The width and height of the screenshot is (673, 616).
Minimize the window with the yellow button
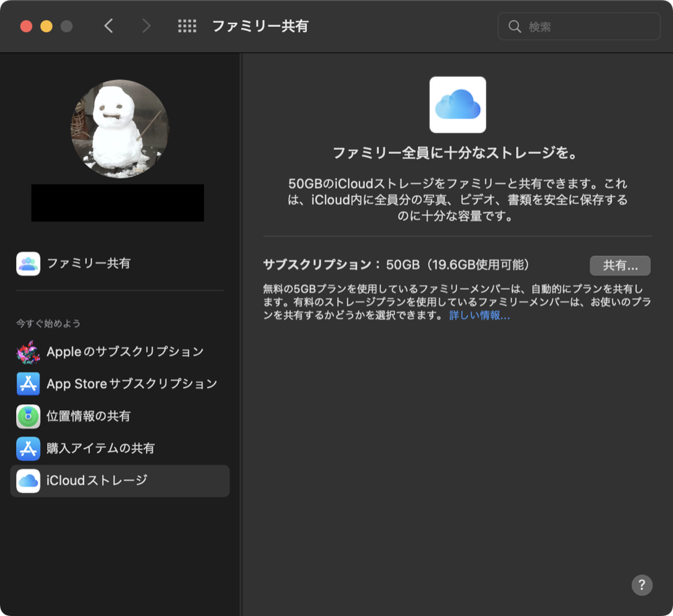coord(46,26)
